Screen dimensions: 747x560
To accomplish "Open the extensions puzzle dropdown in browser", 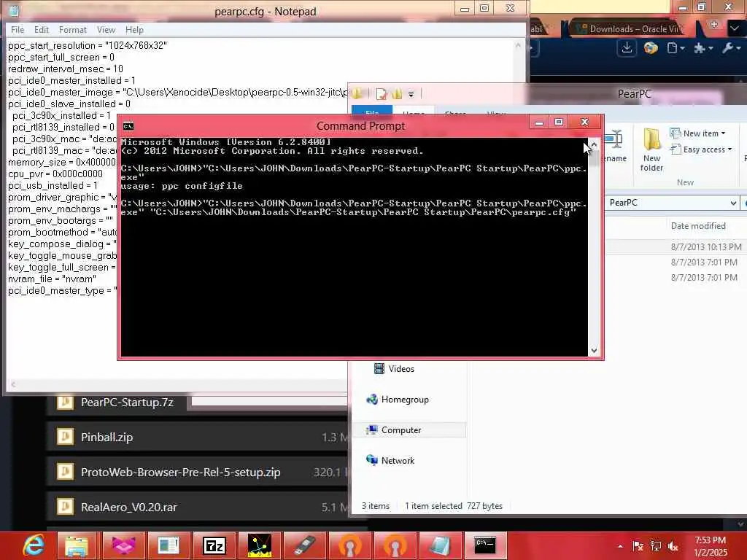I will tap(703, 47).
